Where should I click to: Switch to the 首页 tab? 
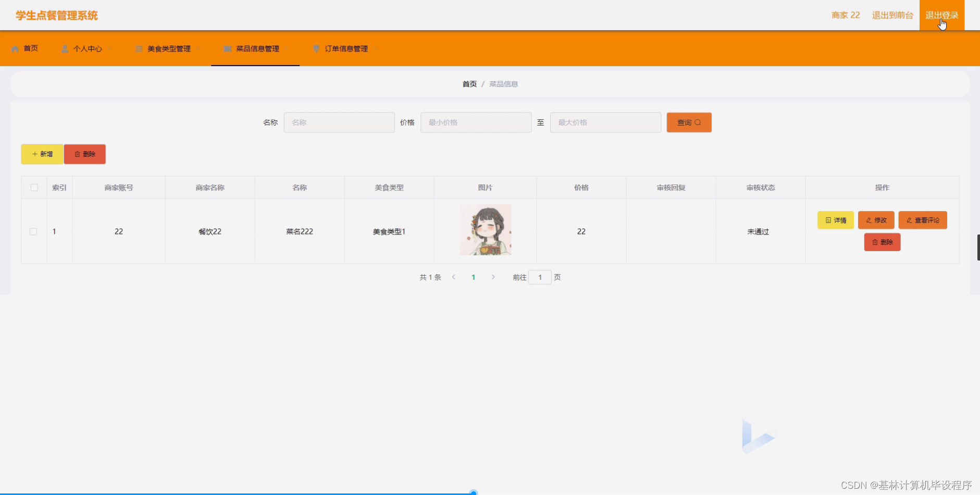click(x=30, y=48)
